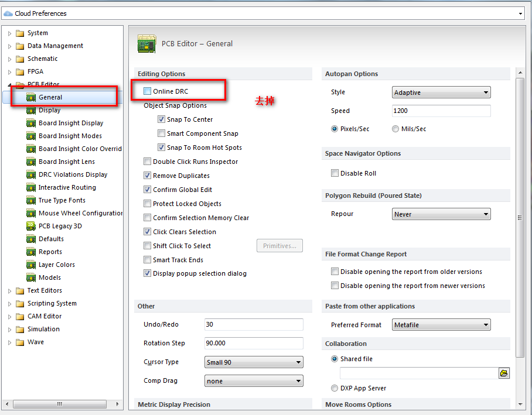532x415 pixels.
Task: Select the Mils/Sec radio button
Action: coord(395,129)
